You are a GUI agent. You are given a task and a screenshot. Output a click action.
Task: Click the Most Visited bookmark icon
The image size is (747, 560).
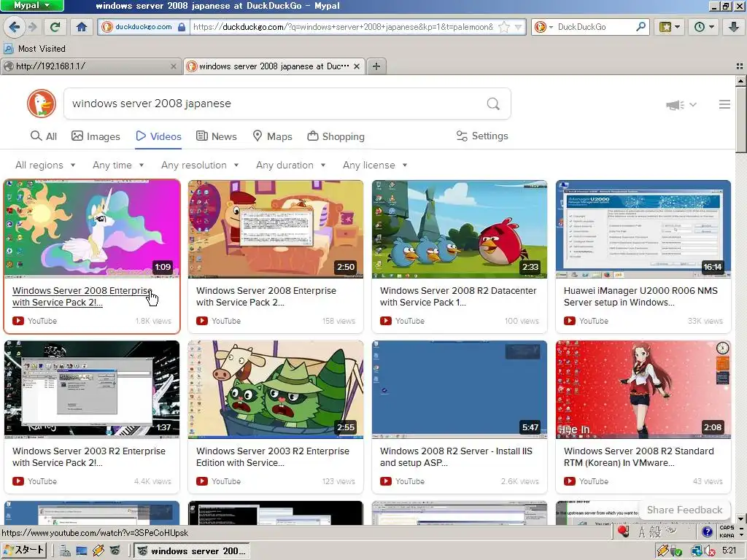tap(8, 49)
